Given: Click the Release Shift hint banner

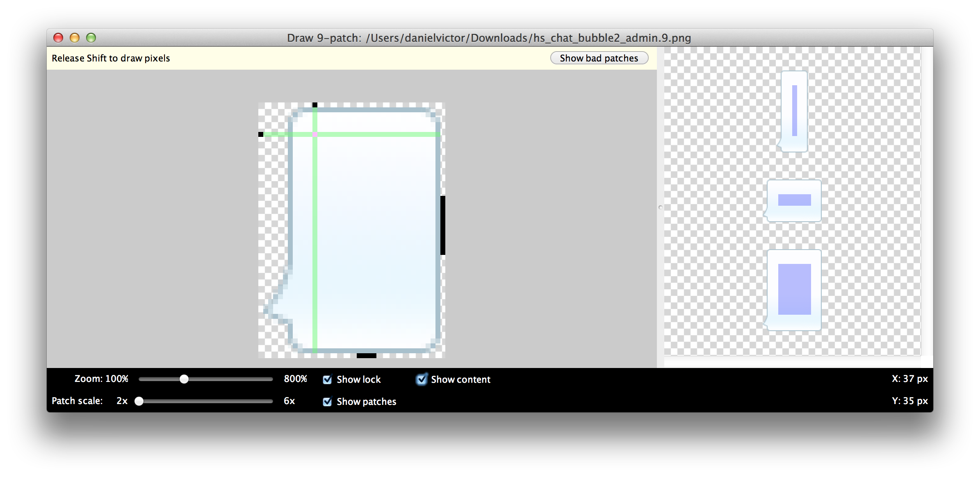Looking at the screenshot, I should coord(111,58).
